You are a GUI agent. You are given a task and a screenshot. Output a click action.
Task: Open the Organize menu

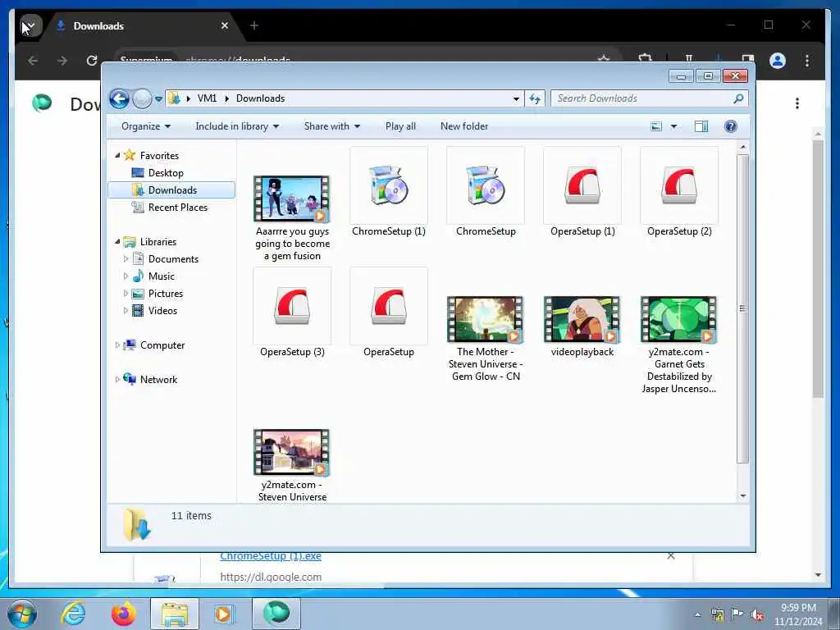pos(146,126)
